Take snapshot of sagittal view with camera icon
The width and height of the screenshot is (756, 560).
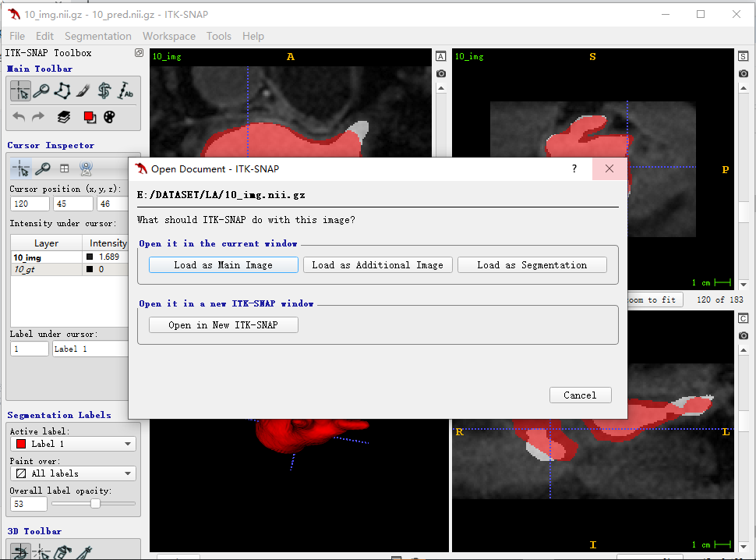[x=743, y=74]
